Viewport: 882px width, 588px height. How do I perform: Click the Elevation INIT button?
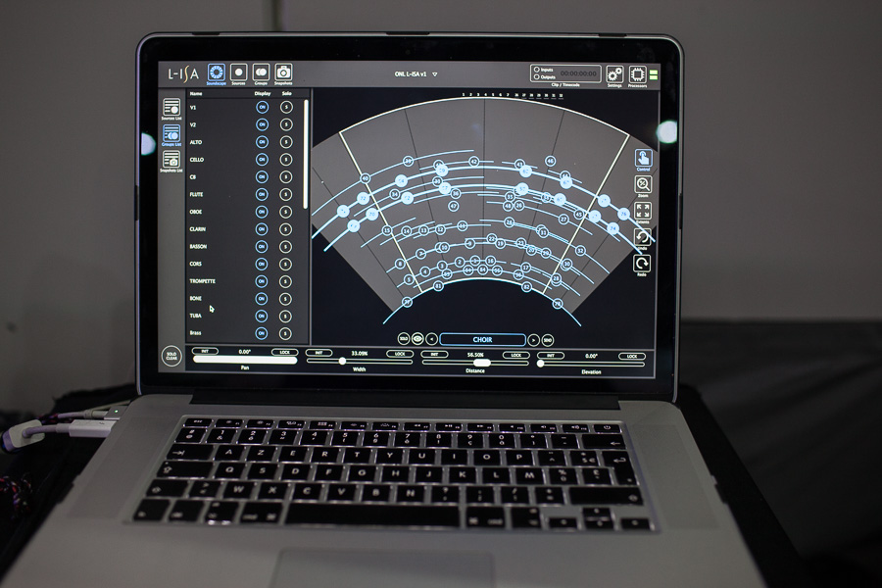point(551,356)
